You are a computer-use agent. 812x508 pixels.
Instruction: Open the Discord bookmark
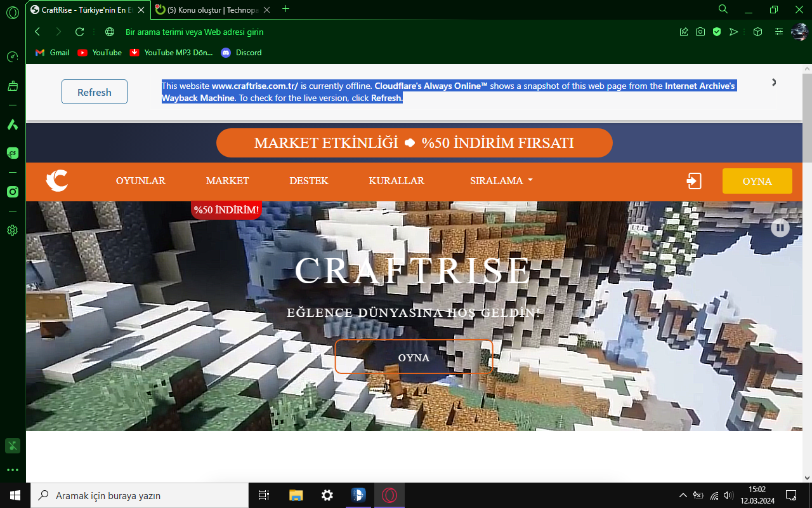pyautogui.click(x=241, y=53)
